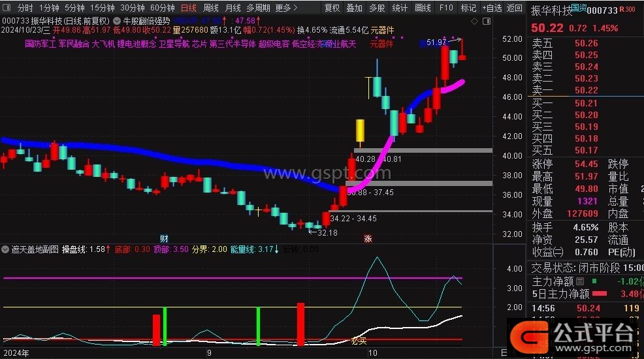This screenshot has width=644, height=359.
Task: Open F10 company information
Action: (445, 8)
